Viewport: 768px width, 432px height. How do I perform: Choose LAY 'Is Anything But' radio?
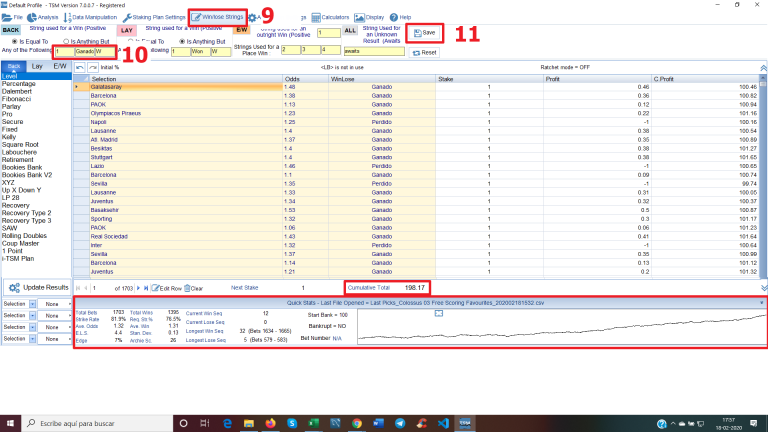click(x=182, y=42)
